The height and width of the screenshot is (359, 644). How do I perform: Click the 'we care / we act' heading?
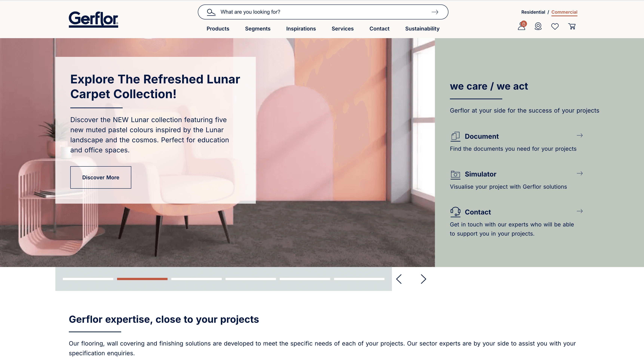pos(489,86)
